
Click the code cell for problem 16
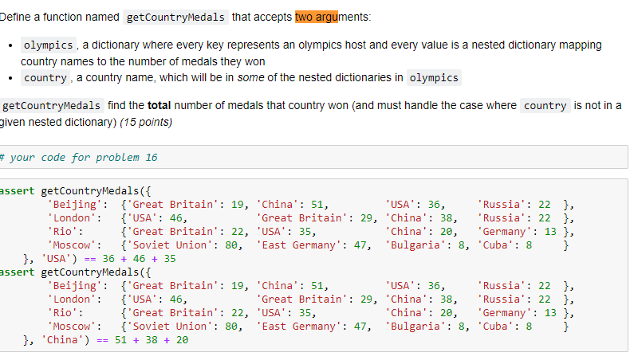click(313, 157)
